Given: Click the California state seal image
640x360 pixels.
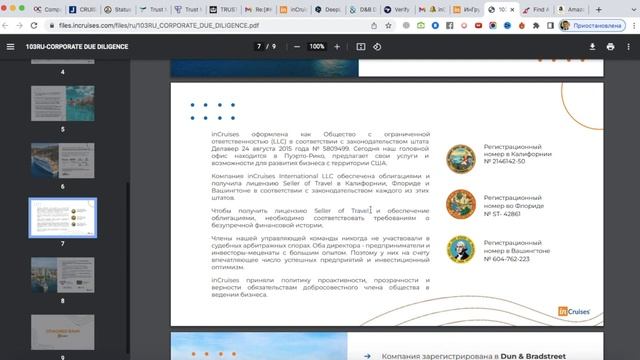Looking at the screenshot, I should [x=461, y=159].
